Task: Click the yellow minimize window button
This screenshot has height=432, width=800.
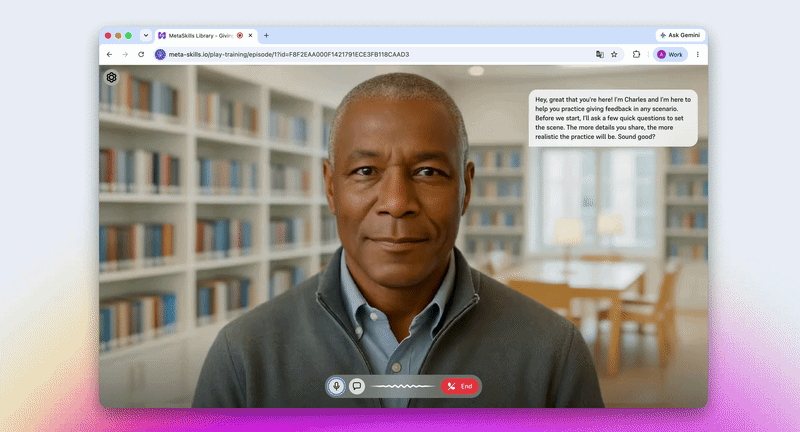Action: click(118, 36)
